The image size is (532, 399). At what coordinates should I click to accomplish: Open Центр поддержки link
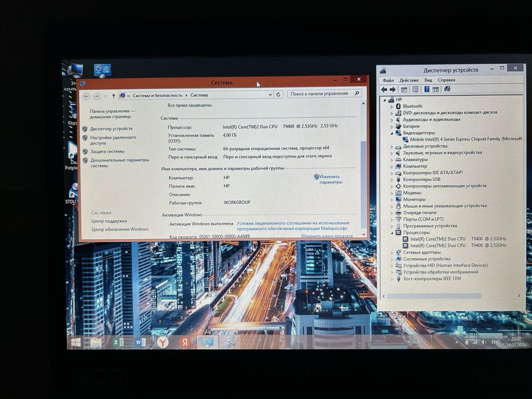(x=109, y=221)
